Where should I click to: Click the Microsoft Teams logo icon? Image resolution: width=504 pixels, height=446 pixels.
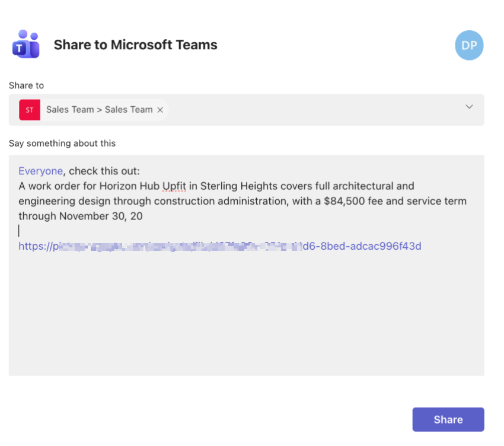pyautogui.click(x=25, y=44)
